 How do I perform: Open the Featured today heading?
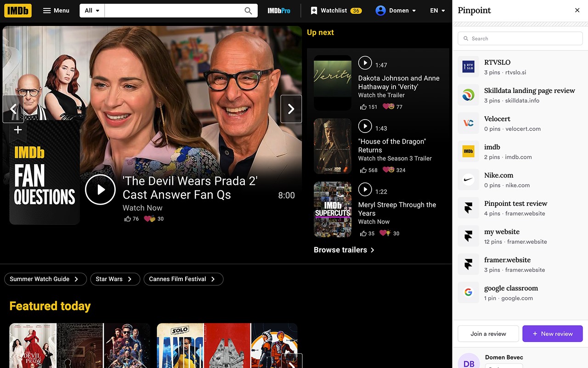[x=50, y=306]
